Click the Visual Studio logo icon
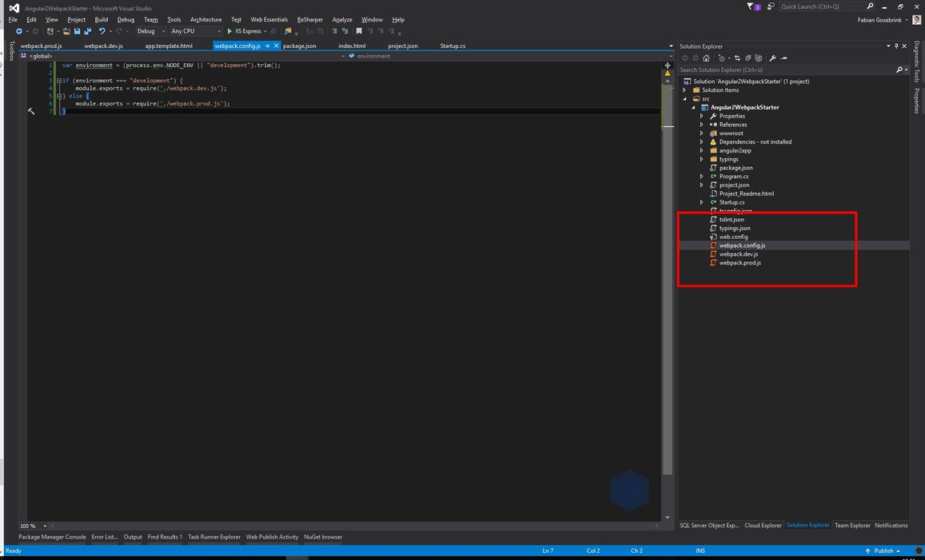 [x=14, y=8]
